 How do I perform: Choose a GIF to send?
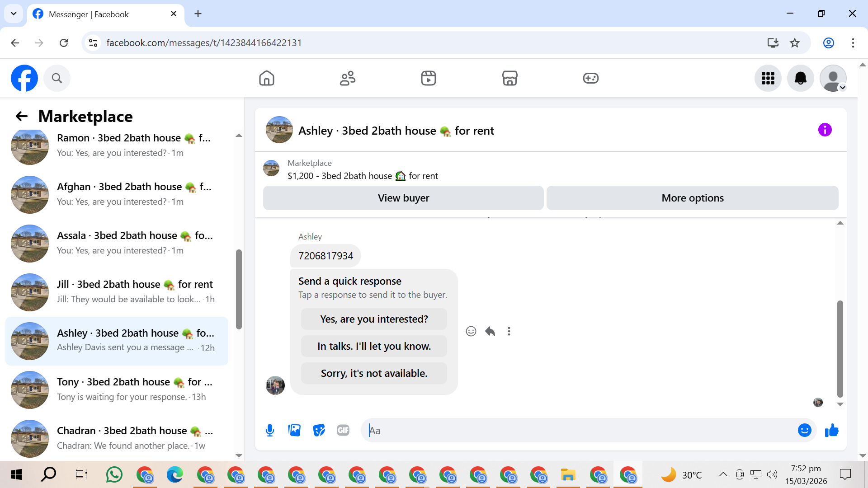[343, 431]
